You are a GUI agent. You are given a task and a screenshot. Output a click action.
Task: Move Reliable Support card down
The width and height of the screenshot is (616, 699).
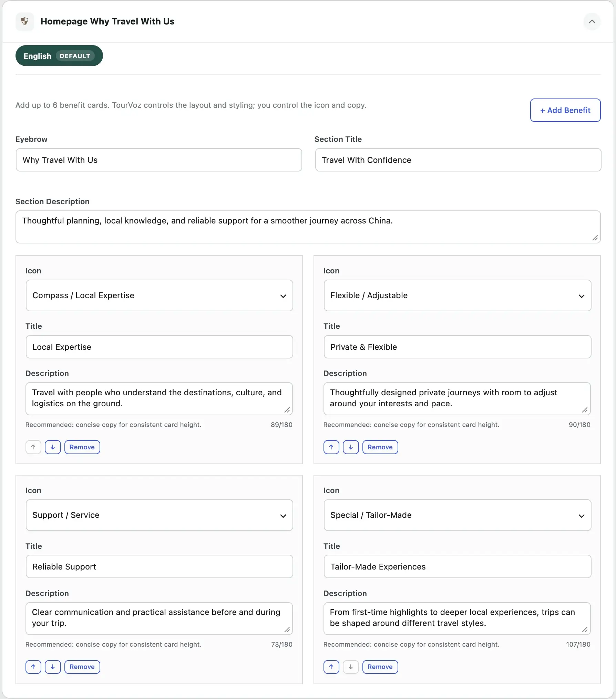(x=53, y=667)
